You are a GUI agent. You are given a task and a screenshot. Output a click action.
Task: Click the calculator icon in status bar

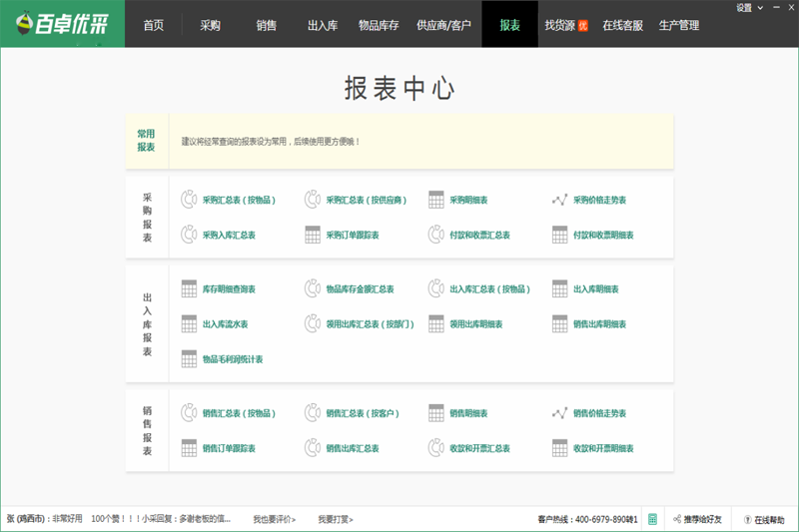652,519
